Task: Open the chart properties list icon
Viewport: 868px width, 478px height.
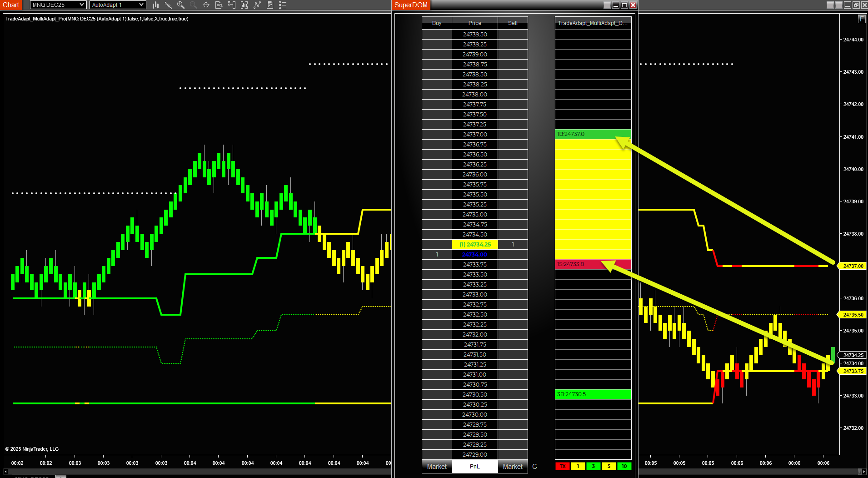Action: [x=282, y=5]
